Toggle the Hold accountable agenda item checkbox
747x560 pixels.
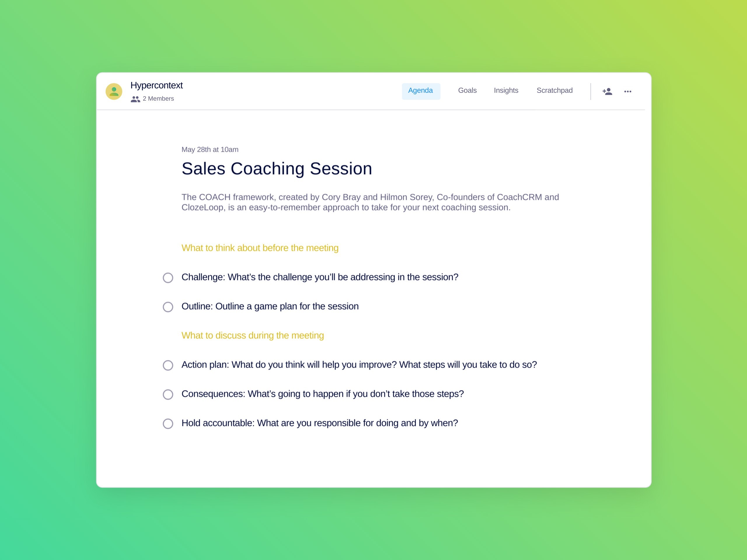click(167, 423)
